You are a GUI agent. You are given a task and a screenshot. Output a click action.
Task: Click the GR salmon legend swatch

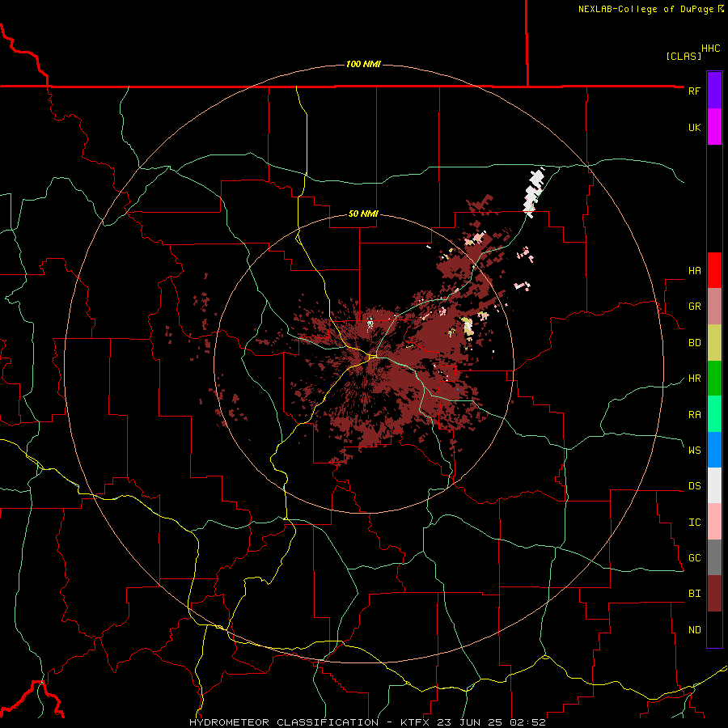[714, 307]
